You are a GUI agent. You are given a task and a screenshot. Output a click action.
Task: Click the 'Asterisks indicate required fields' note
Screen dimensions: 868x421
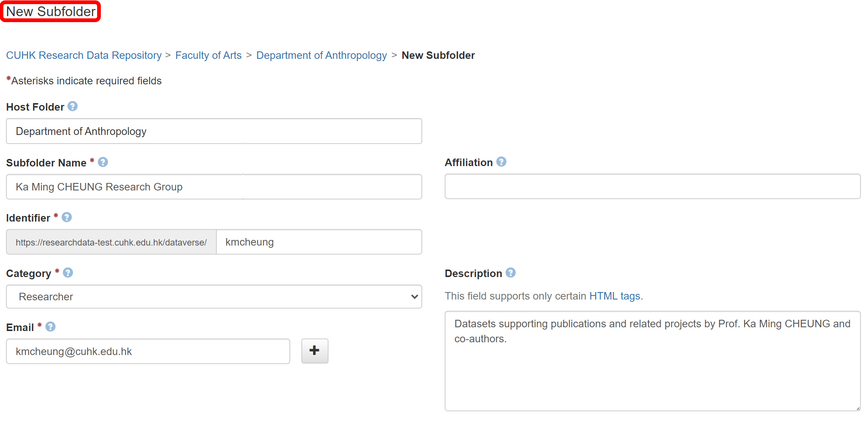coord(84,81)
